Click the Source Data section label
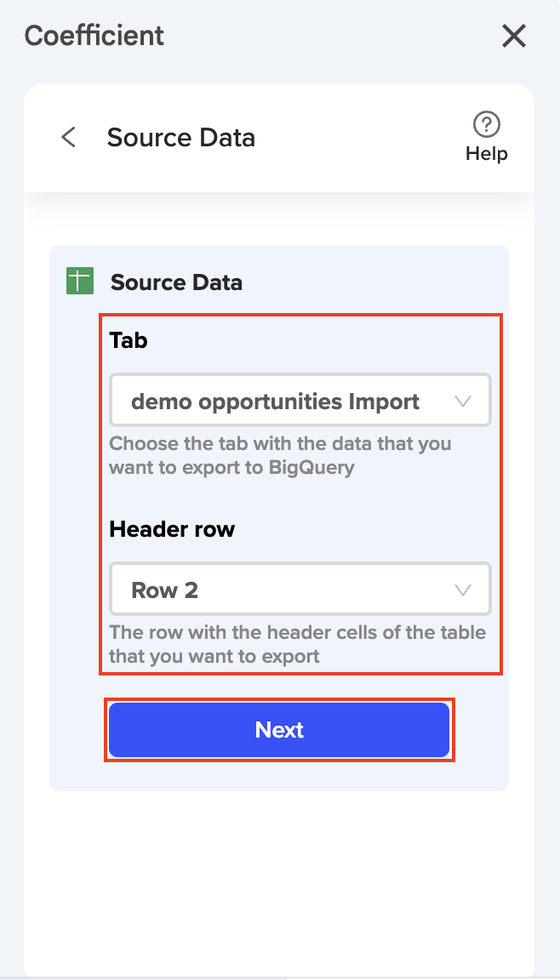 (x=176, y=282)
